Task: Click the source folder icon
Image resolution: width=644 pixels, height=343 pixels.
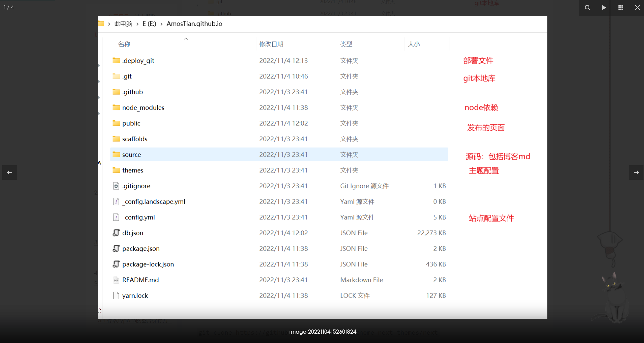Action: (x=116, y=154)
